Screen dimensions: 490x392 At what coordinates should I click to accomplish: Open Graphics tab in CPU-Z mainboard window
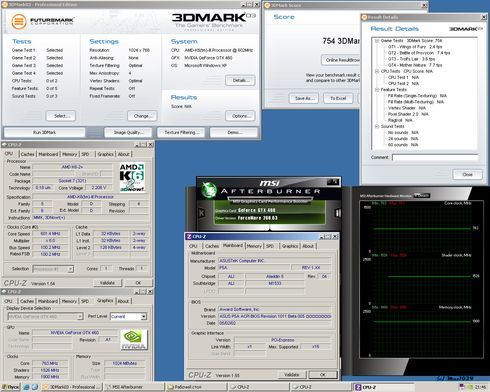(x=290, y=246)
